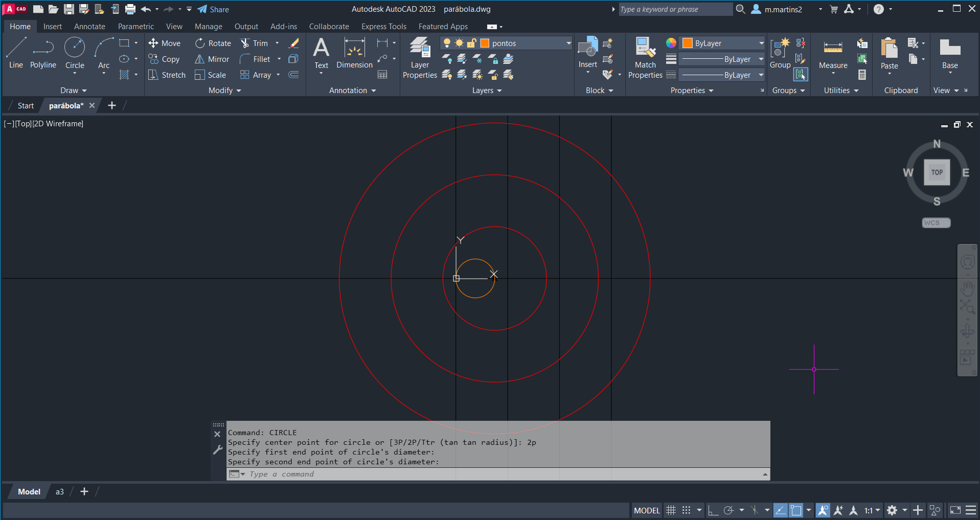Toggle polar tracking in status bar
980x520 pixels.
pyautogui.click(x=729, y=510)
